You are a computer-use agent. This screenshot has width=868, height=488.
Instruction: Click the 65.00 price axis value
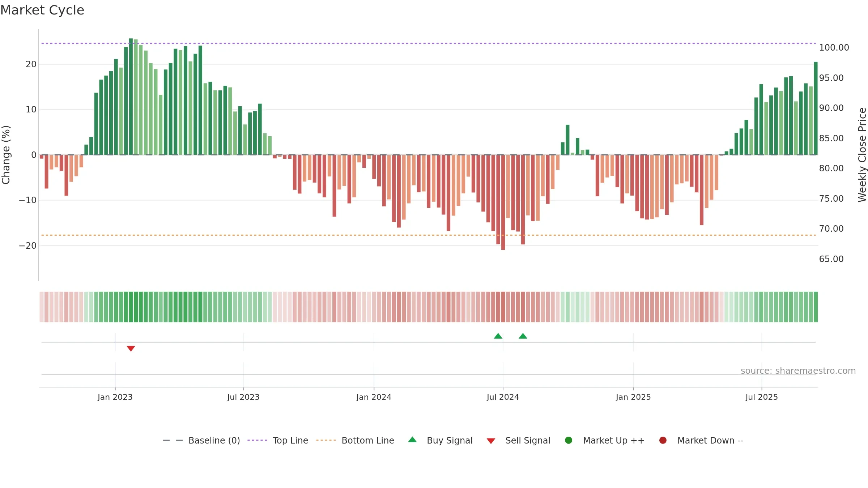[831, 259]
